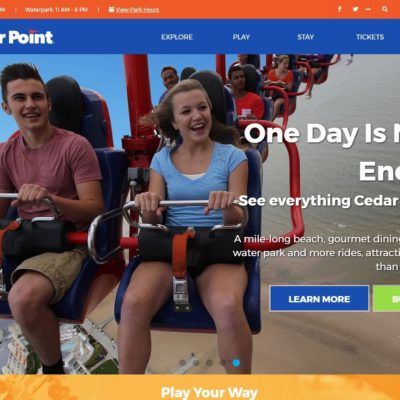
Task: Click the green button beside Learn More
Action: (x=386, y=299)
